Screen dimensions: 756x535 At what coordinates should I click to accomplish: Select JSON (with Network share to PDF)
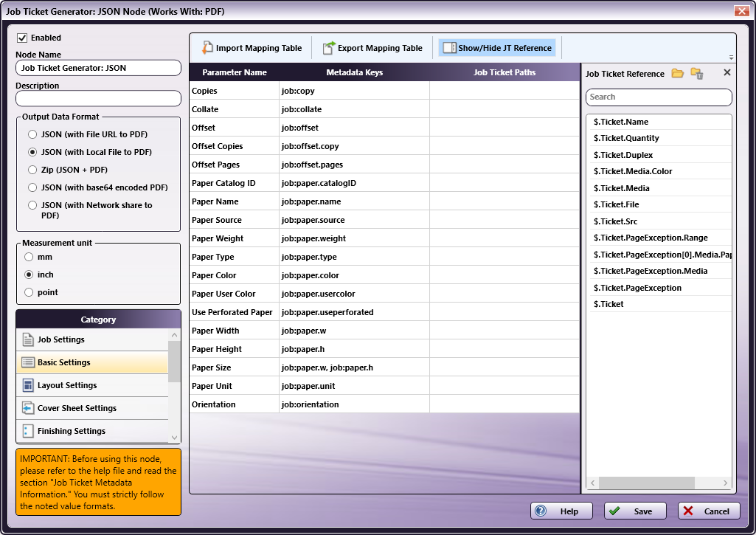32,205
